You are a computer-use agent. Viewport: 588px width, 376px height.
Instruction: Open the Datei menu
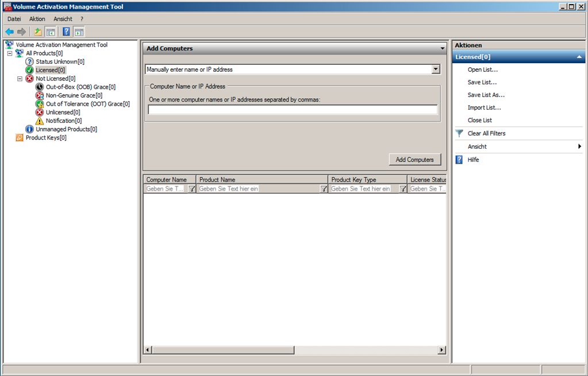[14, 19]
